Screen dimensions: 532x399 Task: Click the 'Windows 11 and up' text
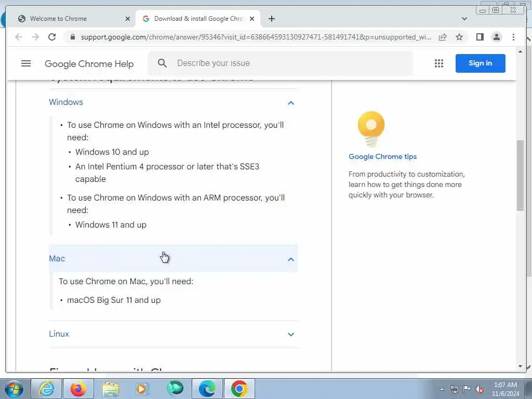click(111, 224)
